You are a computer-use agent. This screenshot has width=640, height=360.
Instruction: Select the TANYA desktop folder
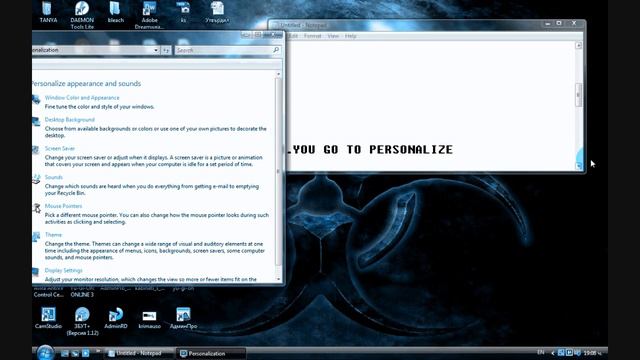click(x=48, y=12)
